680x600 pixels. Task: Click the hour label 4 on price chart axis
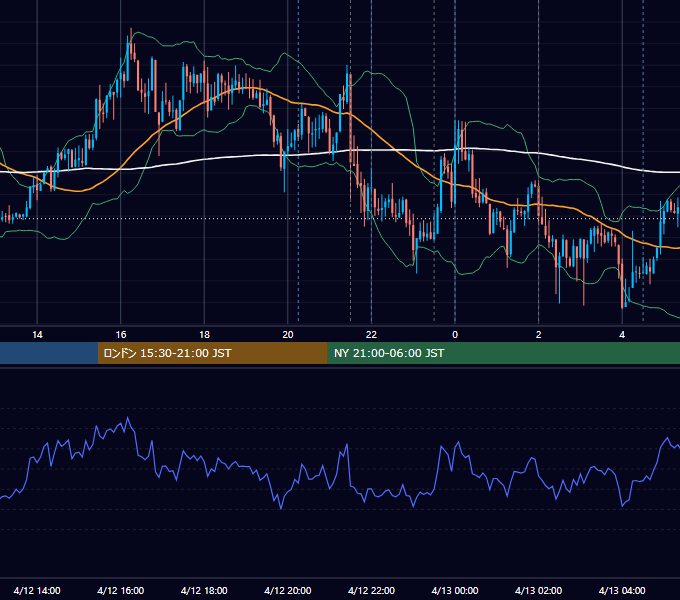coord(622,335)
